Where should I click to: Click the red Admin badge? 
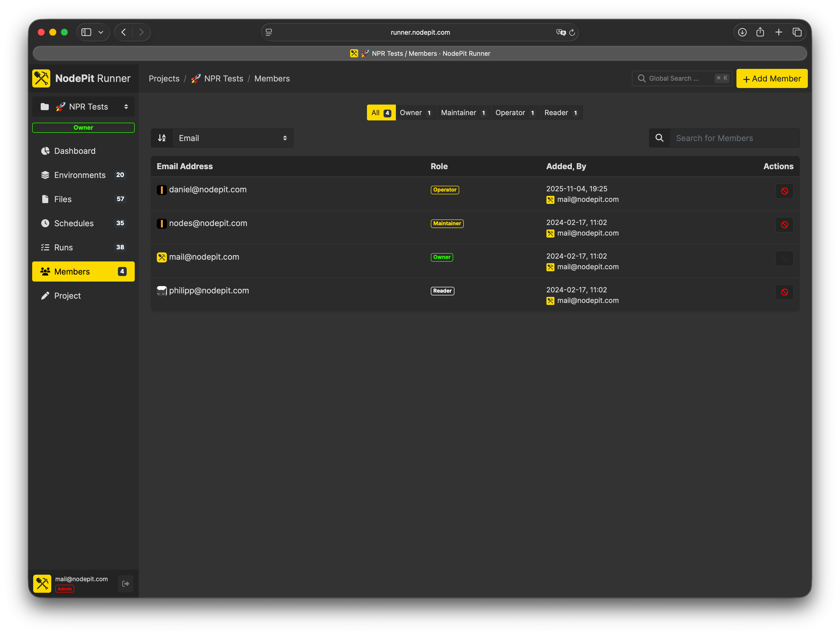65,589
